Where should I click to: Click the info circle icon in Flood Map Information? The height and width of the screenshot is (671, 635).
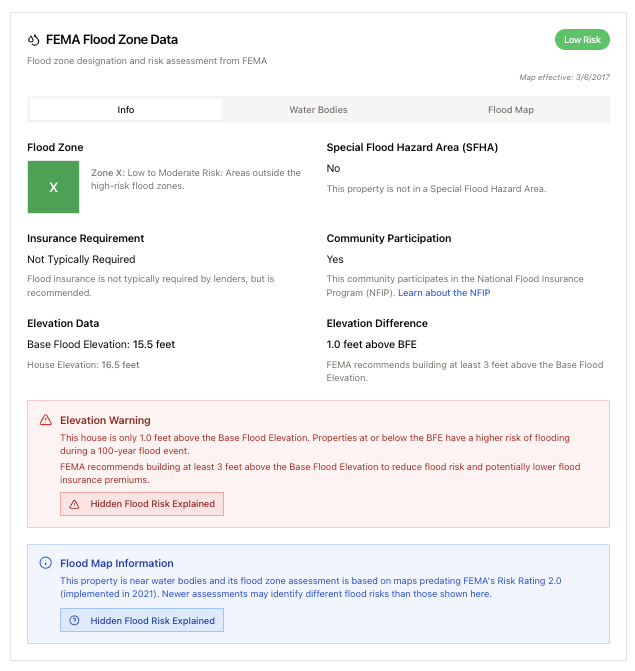(45, 563)
